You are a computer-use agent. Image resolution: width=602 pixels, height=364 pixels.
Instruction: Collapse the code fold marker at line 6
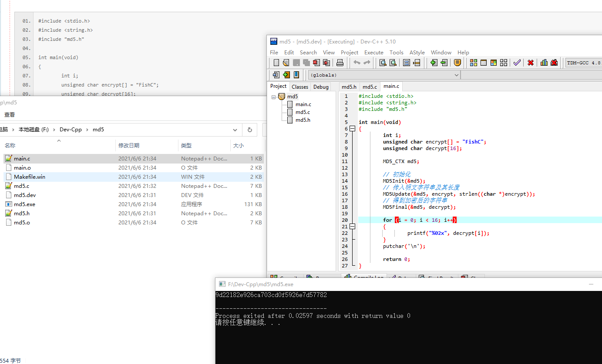(x=352, y=129)
